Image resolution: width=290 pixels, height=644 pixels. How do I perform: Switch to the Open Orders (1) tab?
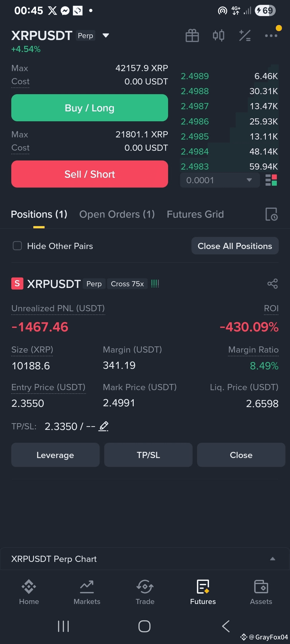pos(117,214)
